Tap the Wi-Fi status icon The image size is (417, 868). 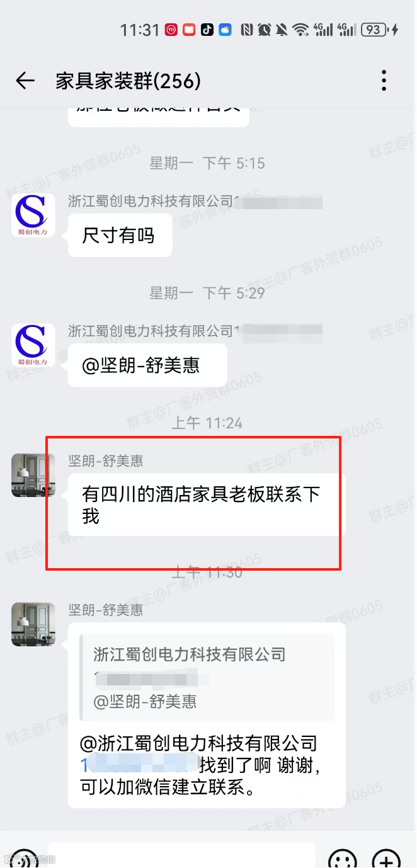pos(300,30)
